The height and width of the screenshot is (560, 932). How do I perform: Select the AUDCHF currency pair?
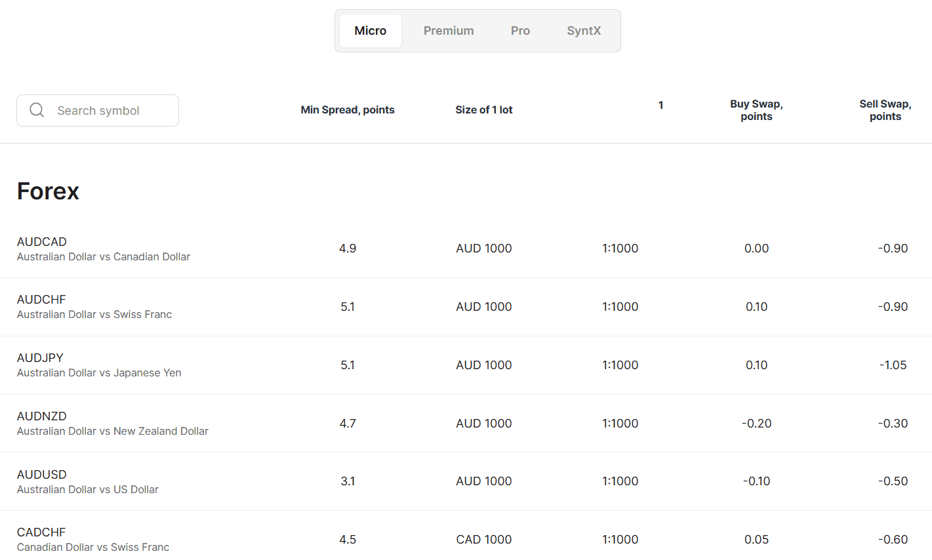pos(41,299)
